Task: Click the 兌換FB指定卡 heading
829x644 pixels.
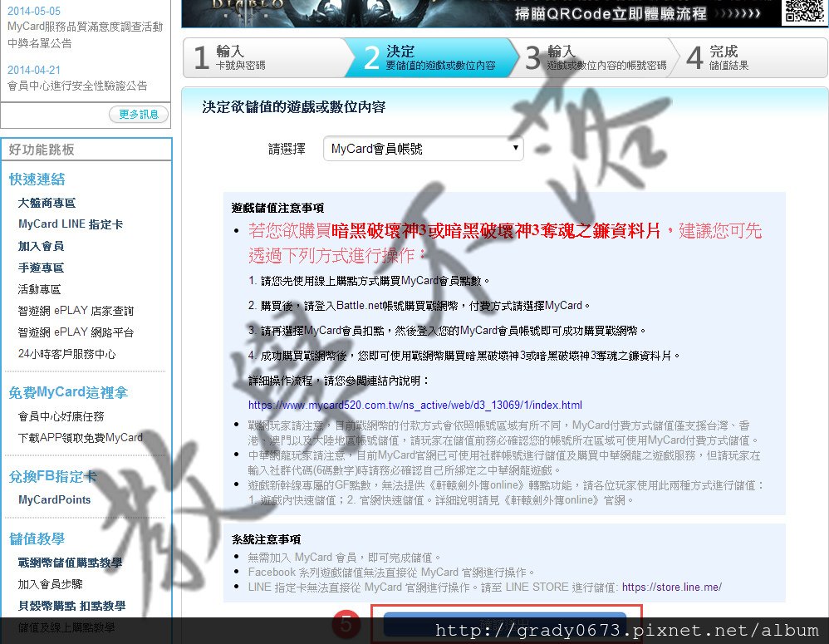Action: pos(53,476)
